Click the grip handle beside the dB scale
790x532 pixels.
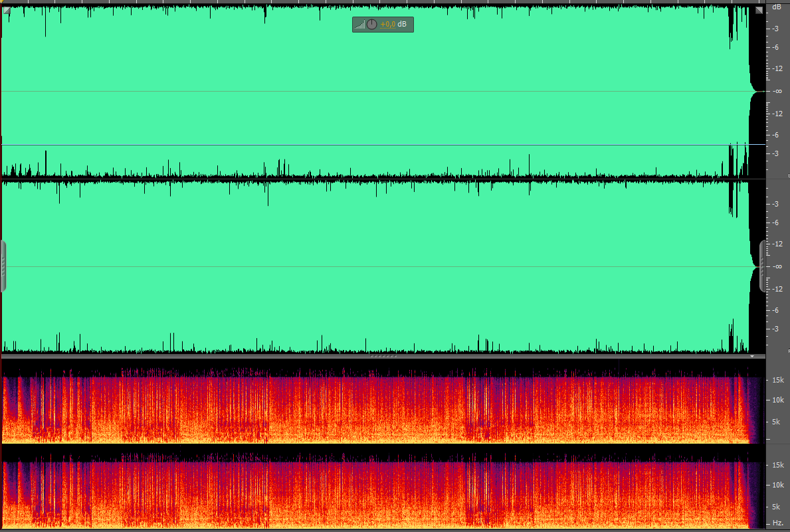click(x=762, y=266)
